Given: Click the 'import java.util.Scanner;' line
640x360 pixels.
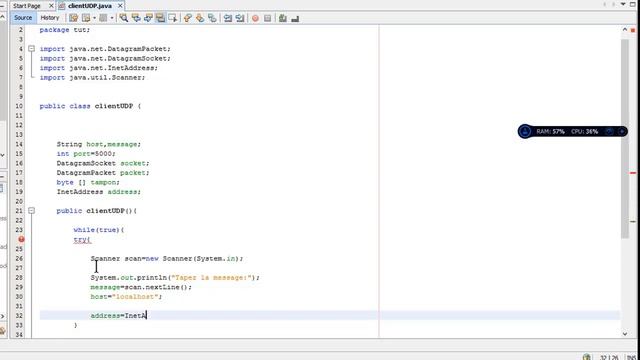Looking at the screenshot, I should tap(92, 78).
